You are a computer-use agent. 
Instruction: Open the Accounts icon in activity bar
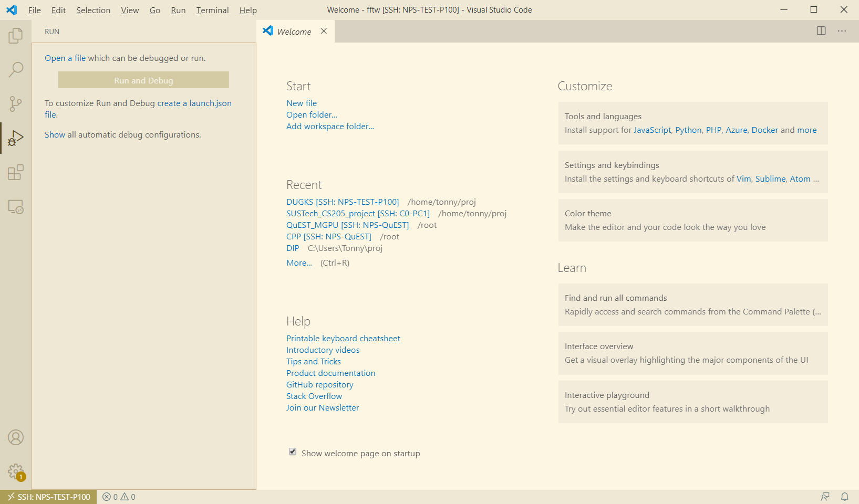pyautogui.click(x=16, y=437)
